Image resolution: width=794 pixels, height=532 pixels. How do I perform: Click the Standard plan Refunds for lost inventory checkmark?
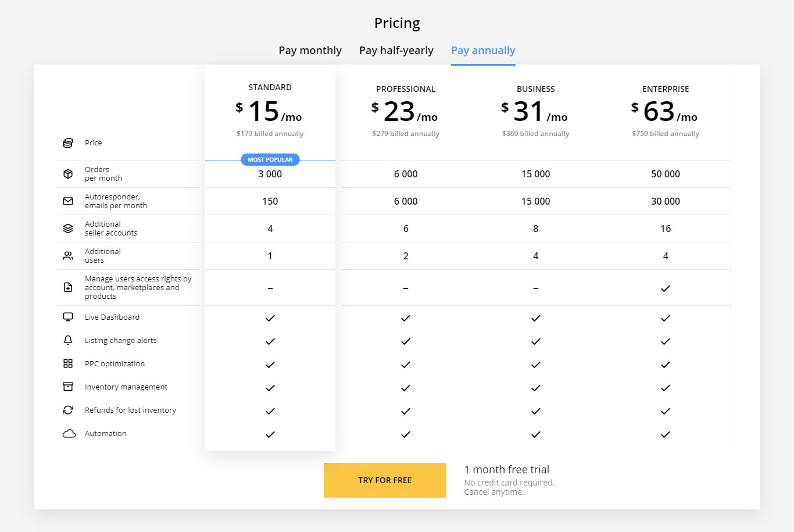[x=270, y=411]
